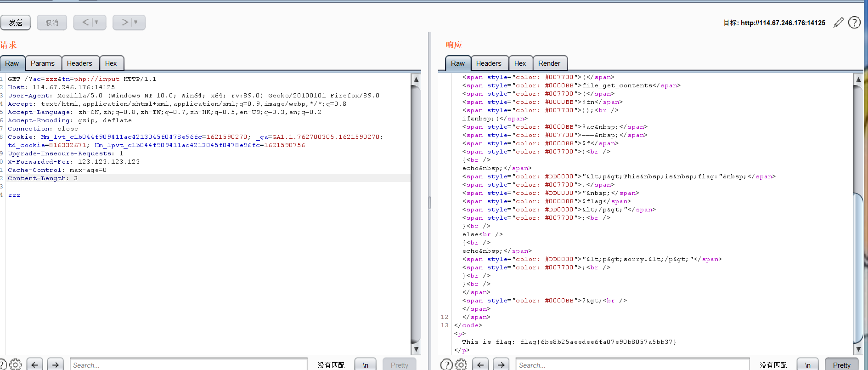This screenshot has width=868, height=370.
Task: Select the response Raw tab
Action: [458, 63]
